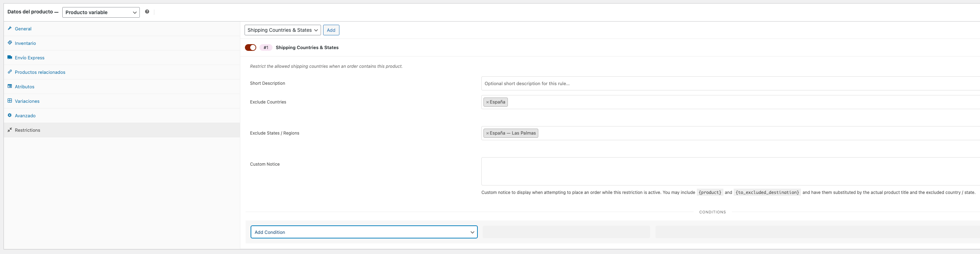Click the Atributos list icon

point(10,86)
